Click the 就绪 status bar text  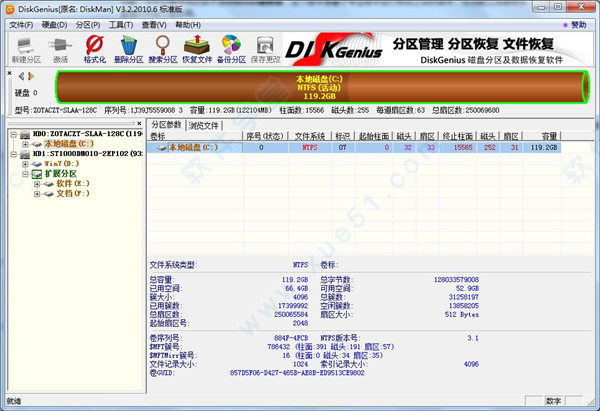click(14, 401)
